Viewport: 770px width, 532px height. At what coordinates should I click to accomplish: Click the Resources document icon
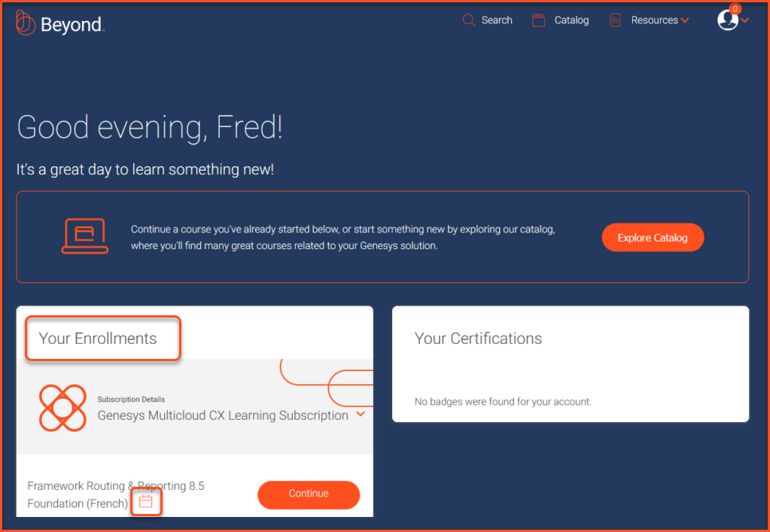click(x=616, y=20)
